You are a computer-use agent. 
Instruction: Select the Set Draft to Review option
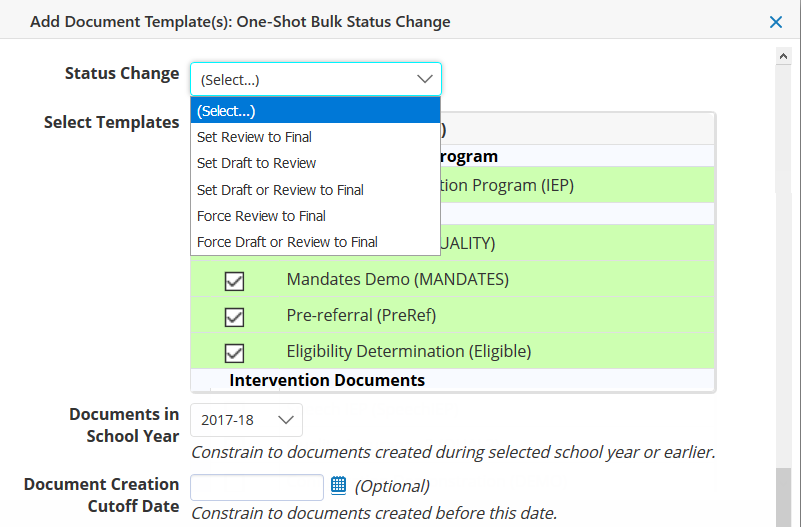(256, 163)
